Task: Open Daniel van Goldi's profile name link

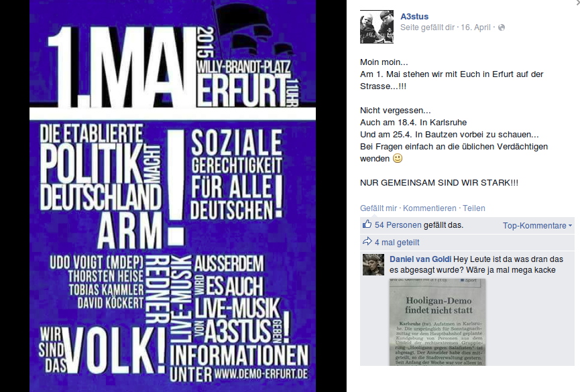Action: point(420,259)
